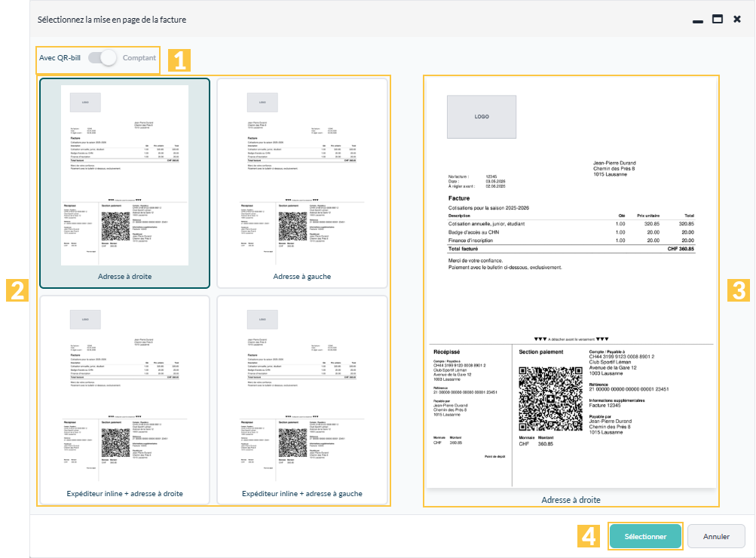Viewport: 756px width, 558px height.
Task: Cancel the dialog with Annuler
Action: click(716, 536)
